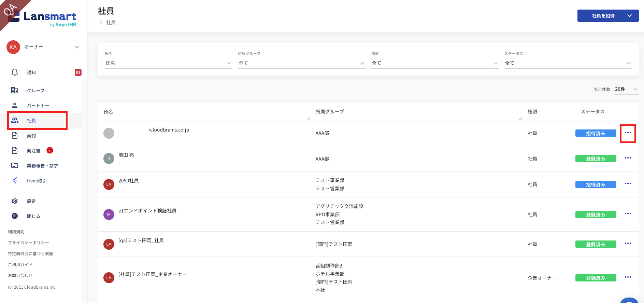644x303 pixels.
Task: Click the notification bell icon
Action: click(15, 72)
